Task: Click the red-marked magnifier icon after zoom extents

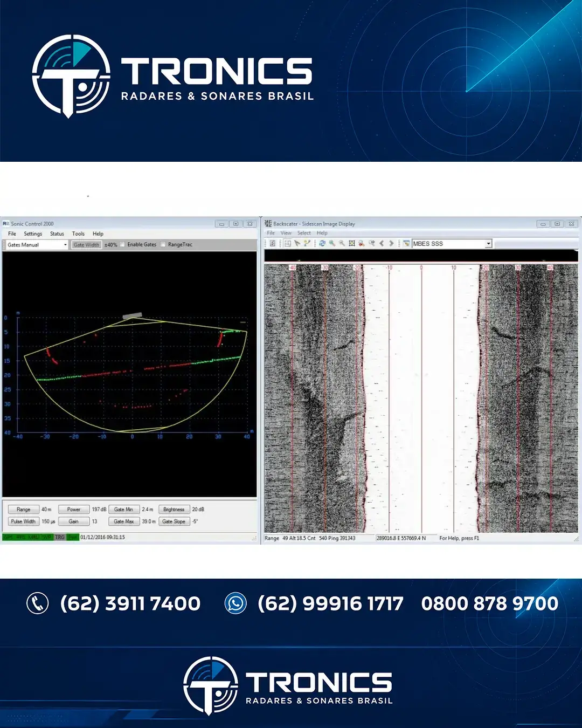Action: (362, 243)
